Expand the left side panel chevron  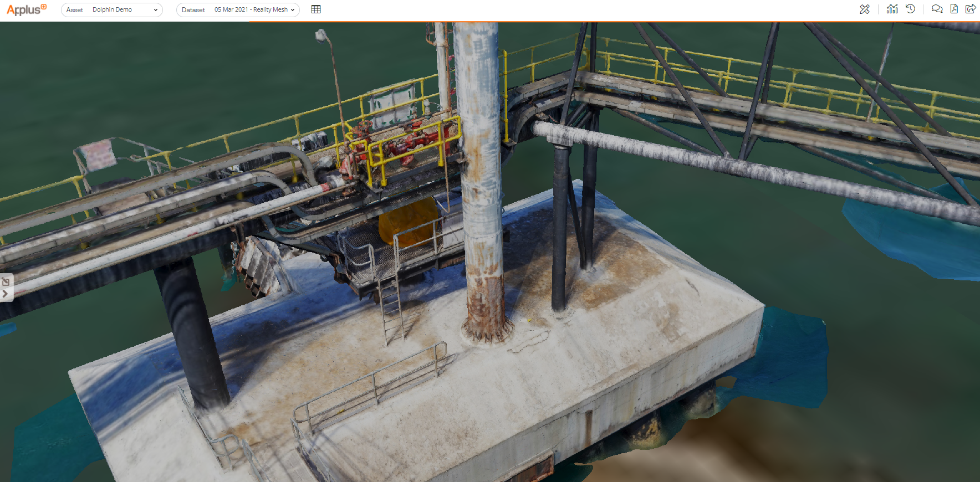(x=5, y=294)
